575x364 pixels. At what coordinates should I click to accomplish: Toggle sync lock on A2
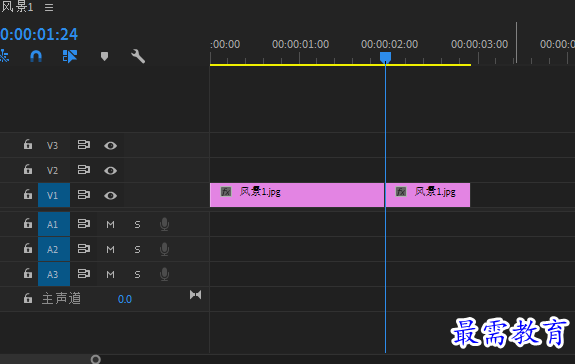tap(84, 249)
